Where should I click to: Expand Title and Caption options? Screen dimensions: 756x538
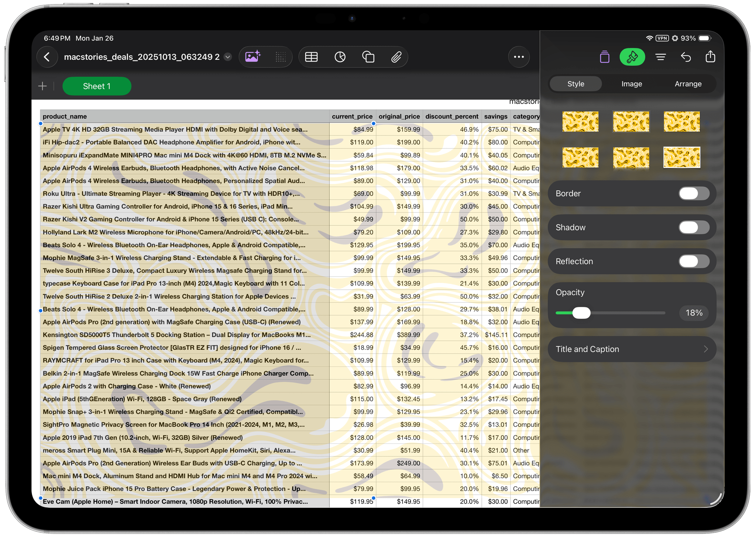coord(632,349)
